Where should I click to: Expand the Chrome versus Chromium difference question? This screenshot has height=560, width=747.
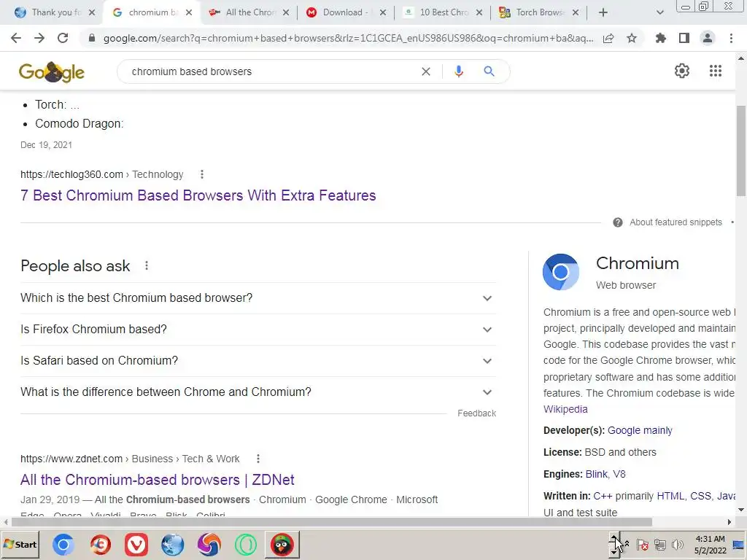click(x=258, y=392)
